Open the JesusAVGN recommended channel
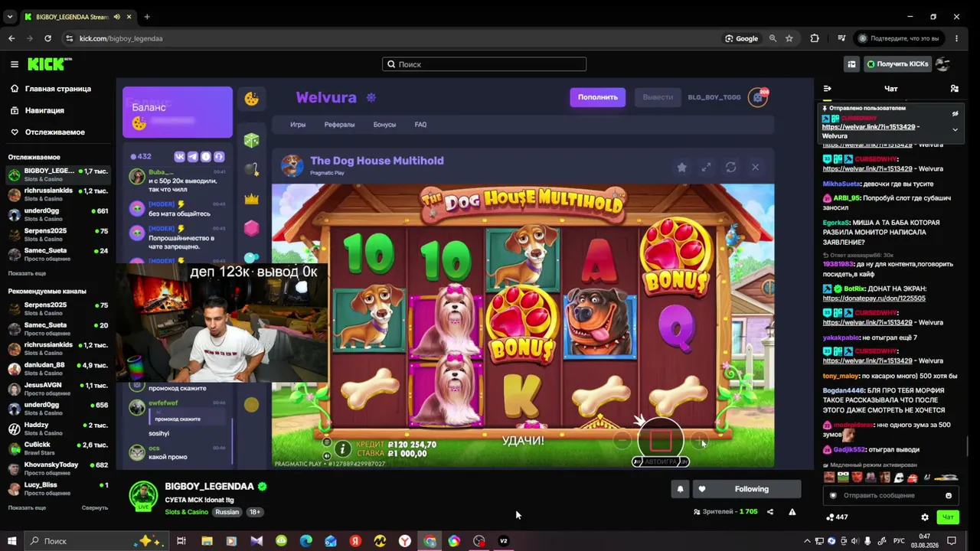 (x=58, y=389)
